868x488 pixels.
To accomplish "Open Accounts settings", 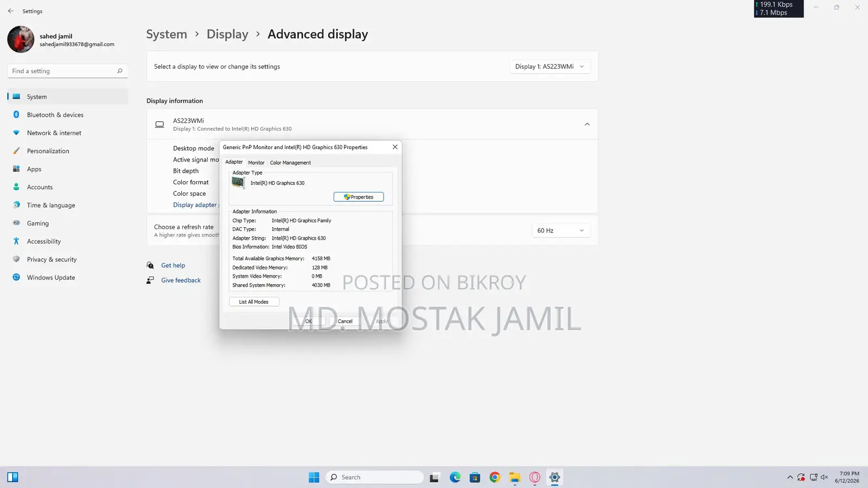I will pyautogui.click(x=68, y=187).
